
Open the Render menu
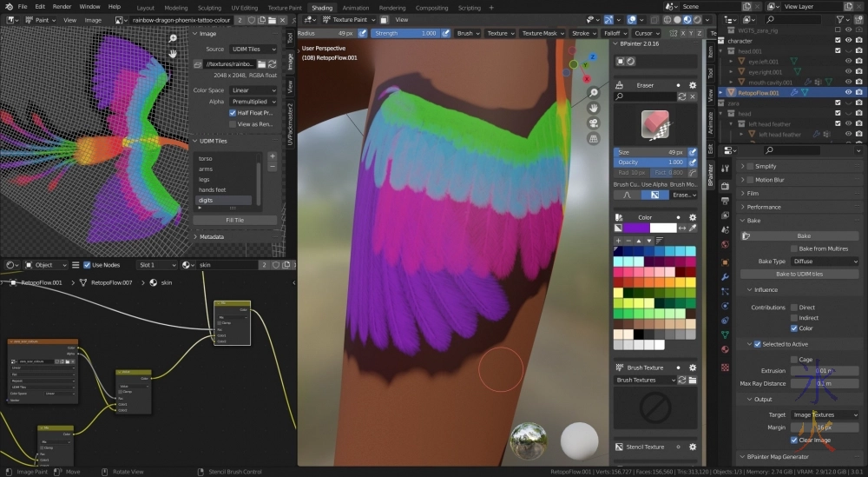coord(62,7)
